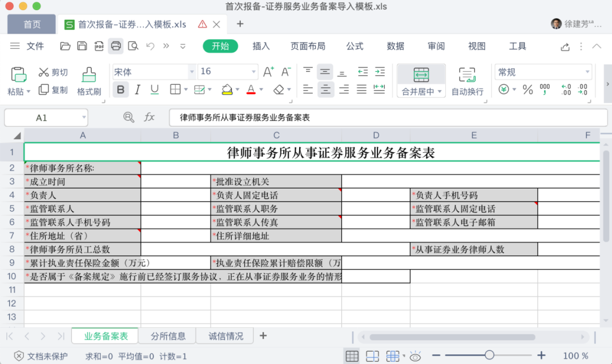Click the print icon in the quick toolbar
This screenshot has height=364, width=612.
116,46
